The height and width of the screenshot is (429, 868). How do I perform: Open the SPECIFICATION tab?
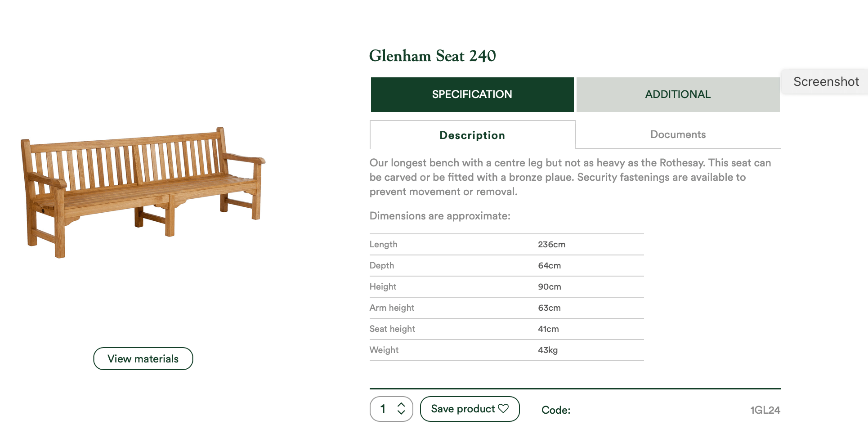[472, 94]
